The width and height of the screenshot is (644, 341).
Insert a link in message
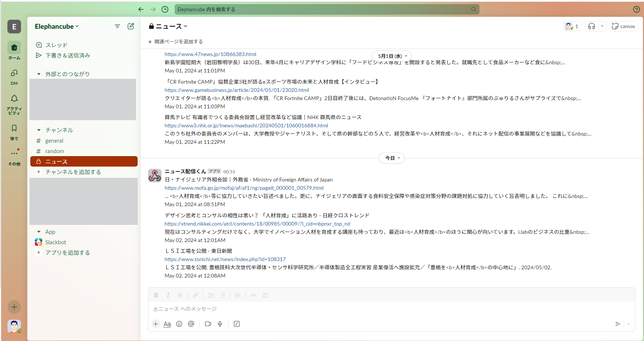tap(195, 295)
